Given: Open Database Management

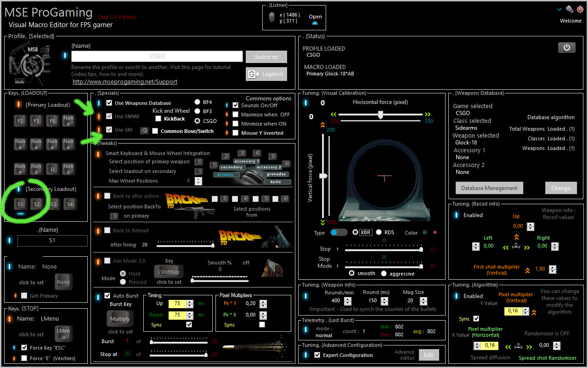Looking at the screenshot, I should 489,188.
